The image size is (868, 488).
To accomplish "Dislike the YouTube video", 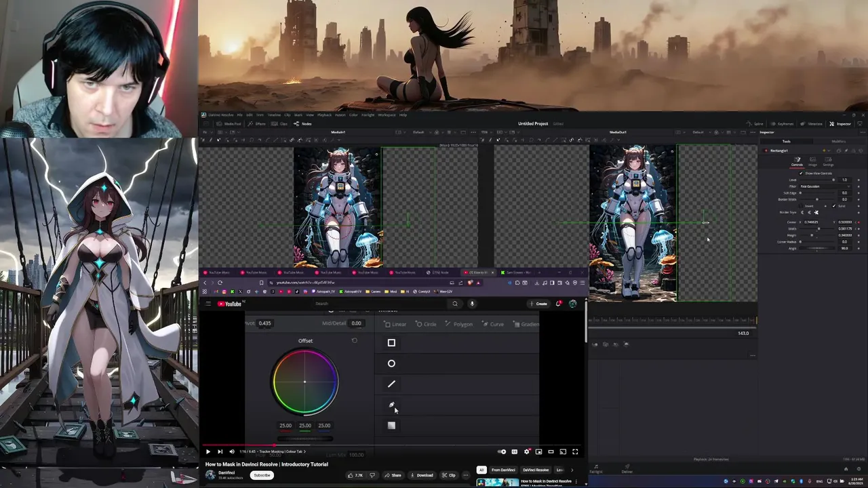I will (372, 475).
